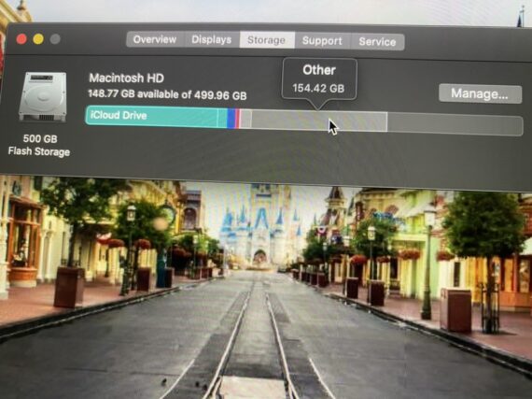Select the Storage tab
The width and height of the screenshot is (532, 399).
267,40
